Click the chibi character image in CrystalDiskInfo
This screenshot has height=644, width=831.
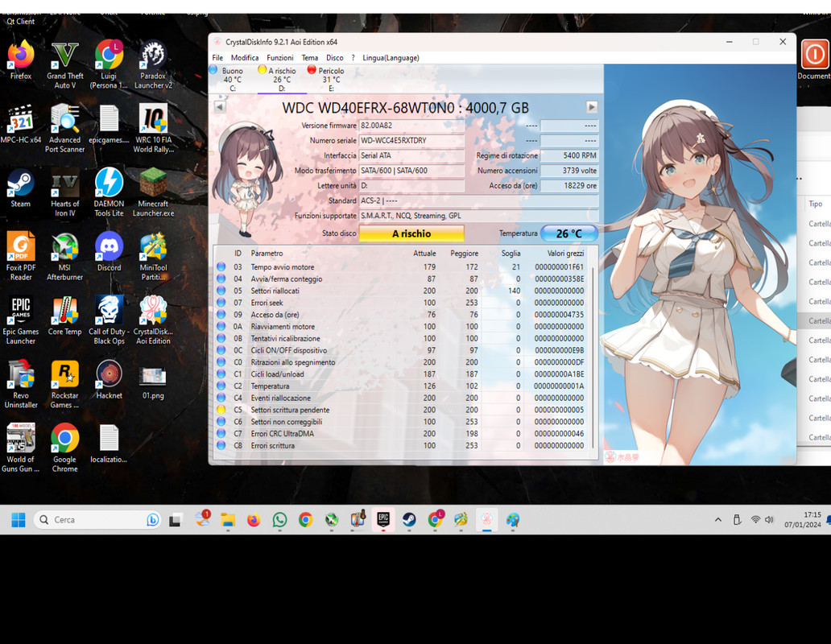point(246,180)
